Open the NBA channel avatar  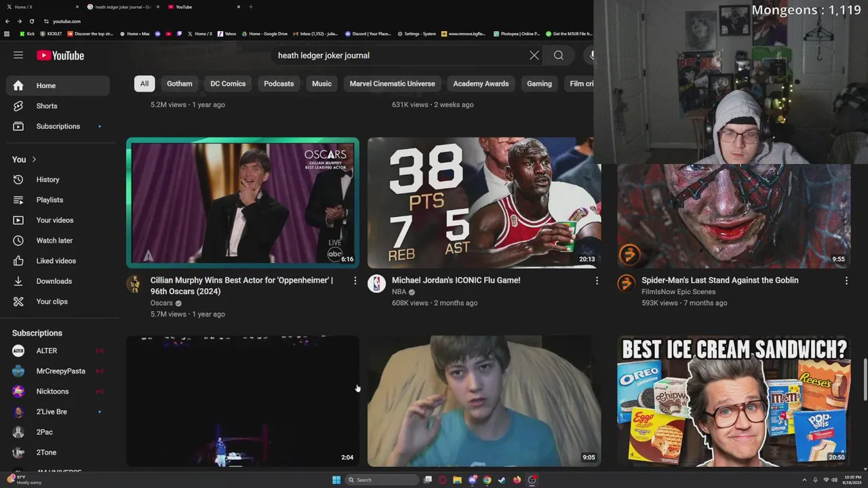click(x=376, y=284)
